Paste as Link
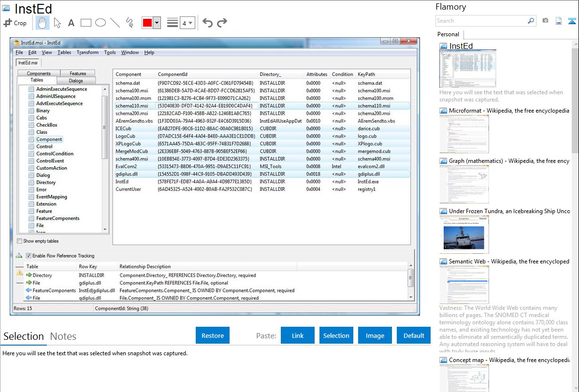The image size is (579, 392). pos(298,335)
